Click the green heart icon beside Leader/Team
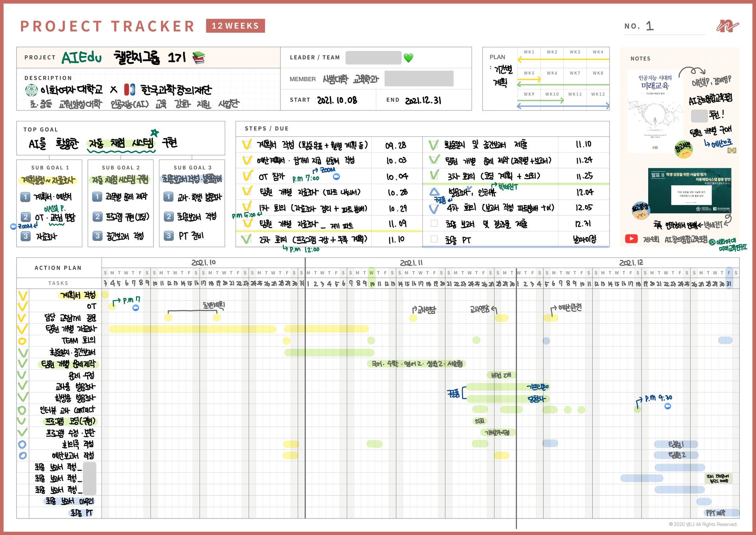Image resolution: width=756 pixels, height=535 pixels. (408, 58)
